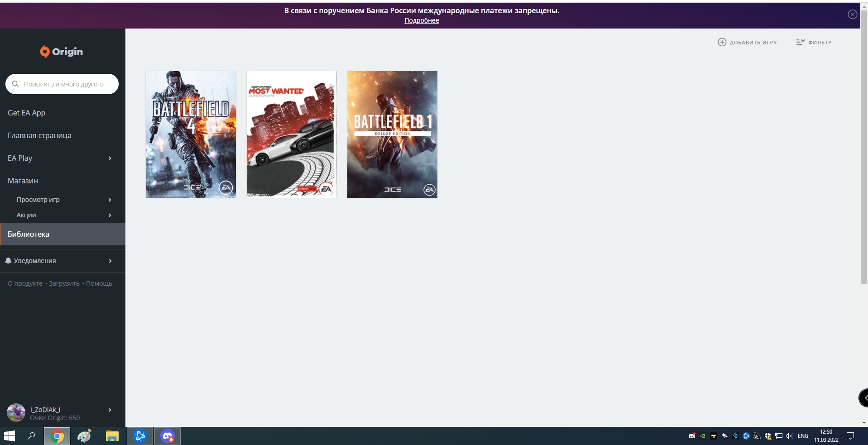Expand the 'Акции' submenu

pyautogui.click(x=26, y=215)
